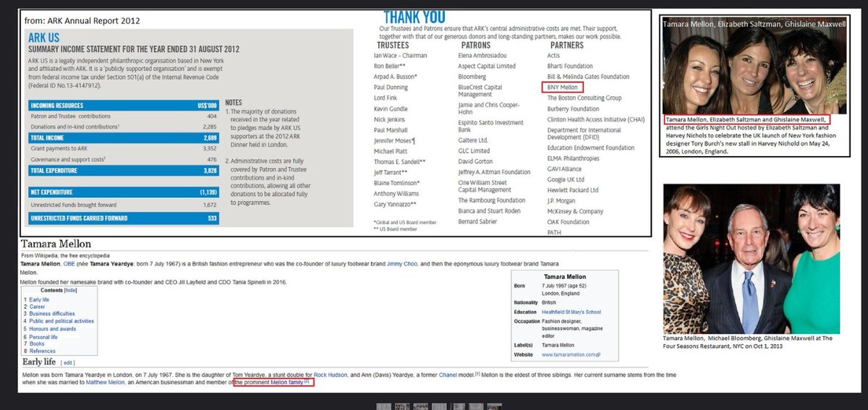The height and width of the screenshot is (410, 868).
Task: Jump to Personal life in Contents
Action: pos(43,337)
